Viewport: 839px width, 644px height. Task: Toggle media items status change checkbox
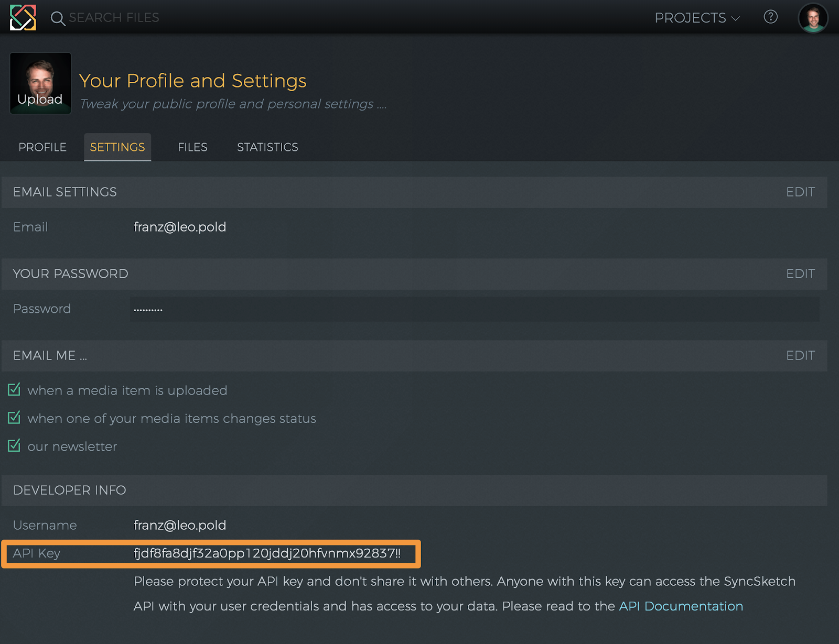[x=14, y=418]
